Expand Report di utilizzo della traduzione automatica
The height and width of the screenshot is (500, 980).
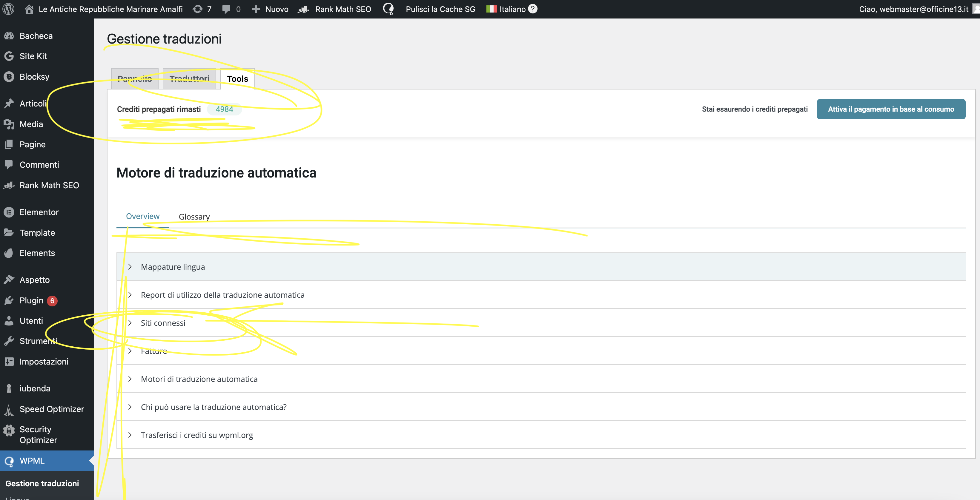coord(541,295)
